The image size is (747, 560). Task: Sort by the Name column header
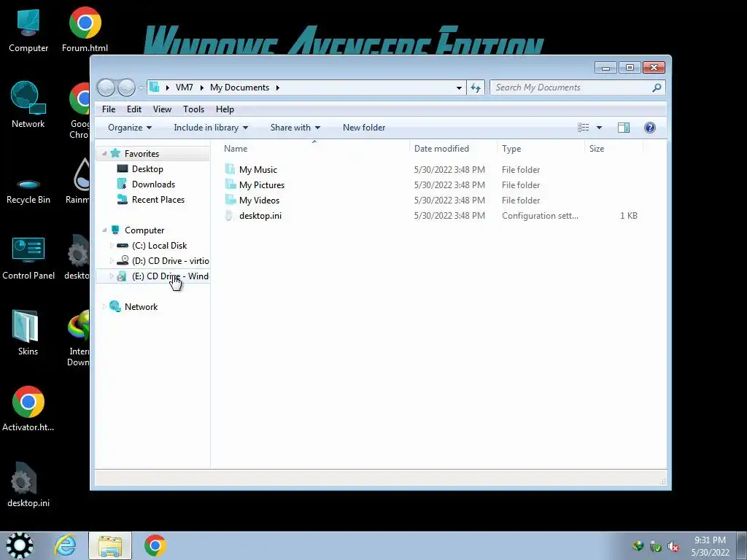point(314,149)
